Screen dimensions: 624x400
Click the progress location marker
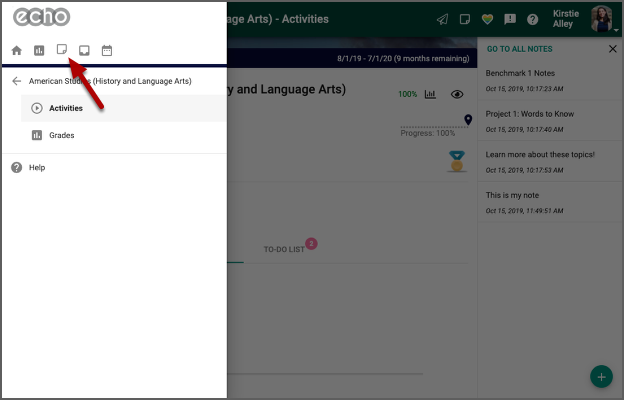[467, 120]
